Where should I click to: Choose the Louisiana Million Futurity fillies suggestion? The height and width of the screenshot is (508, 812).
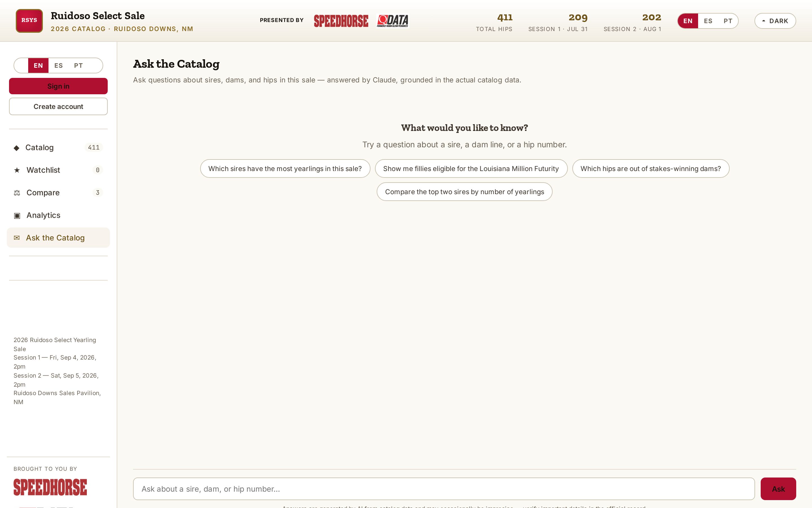[x=471, y=169]
